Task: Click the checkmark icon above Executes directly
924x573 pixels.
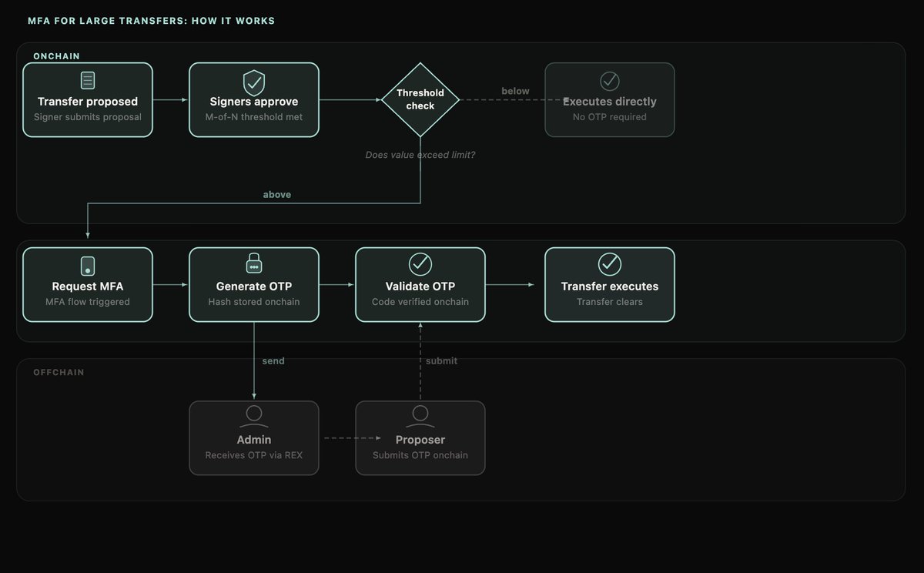Action: tap(610, 80)
